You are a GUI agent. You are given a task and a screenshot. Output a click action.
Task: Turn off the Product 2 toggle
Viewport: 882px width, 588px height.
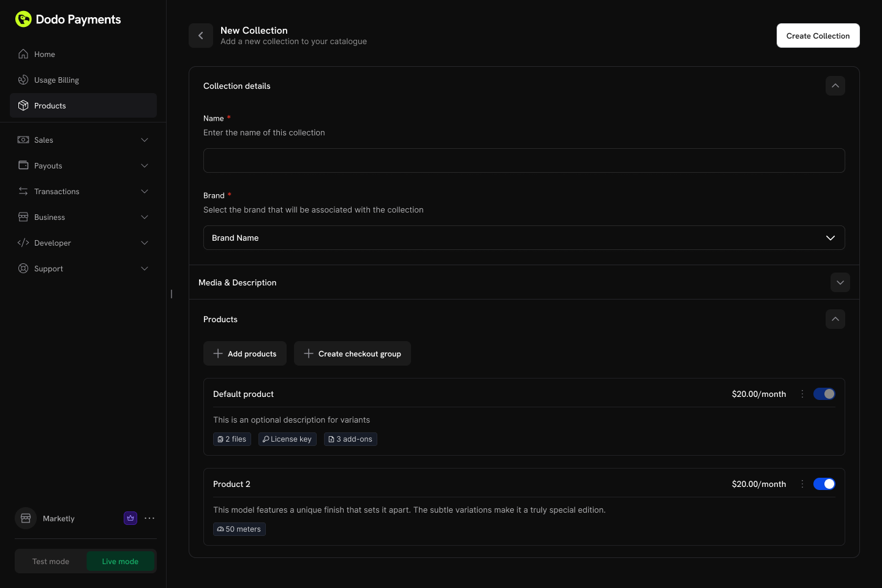click(x=824, y=484)
